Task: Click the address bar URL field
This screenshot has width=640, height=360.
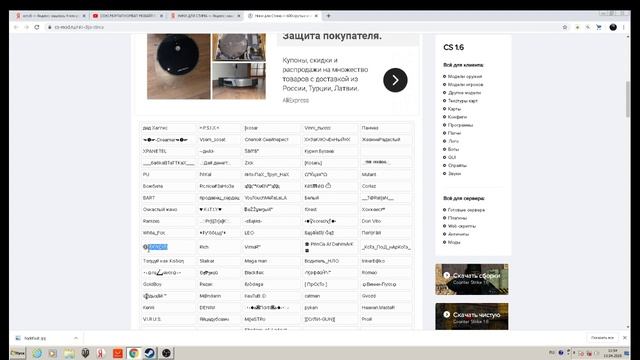Action: pos(302,27)
